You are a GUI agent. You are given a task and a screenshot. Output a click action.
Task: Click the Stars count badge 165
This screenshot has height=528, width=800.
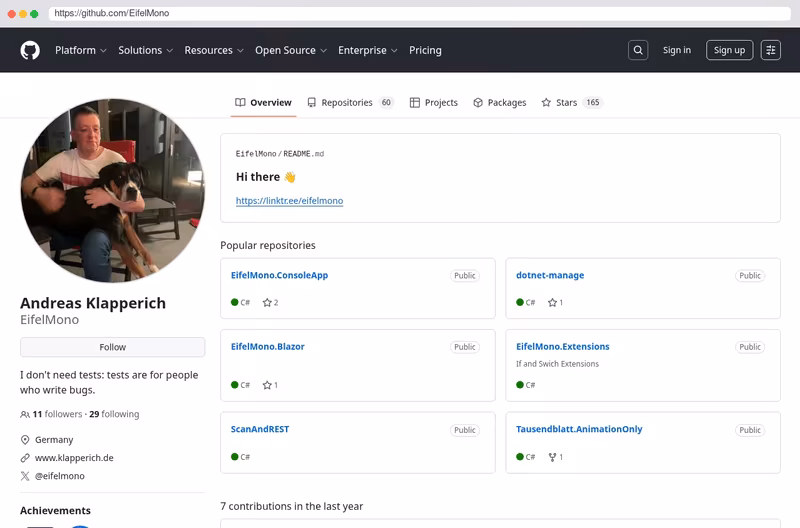point(592,103)
